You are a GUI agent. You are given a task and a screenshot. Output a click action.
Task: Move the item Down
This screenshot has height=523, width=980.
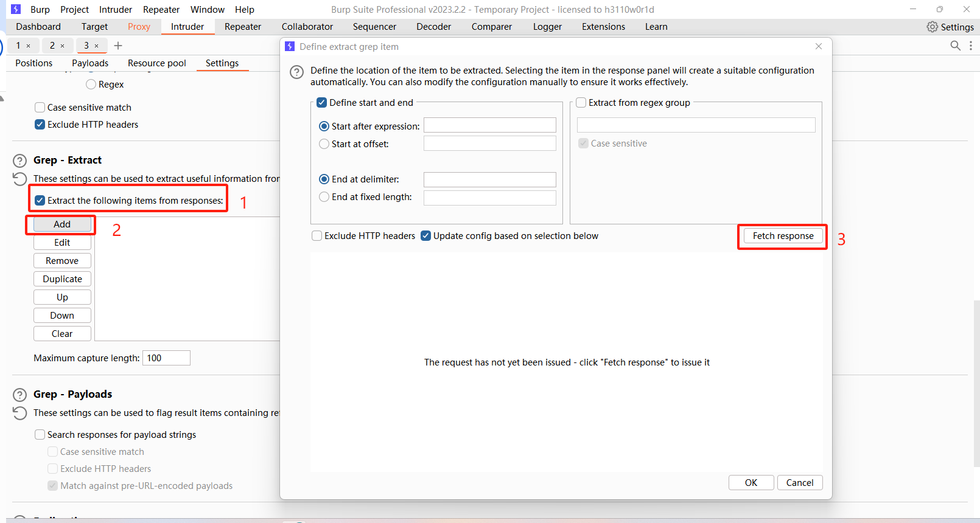[x=62, y=316]
